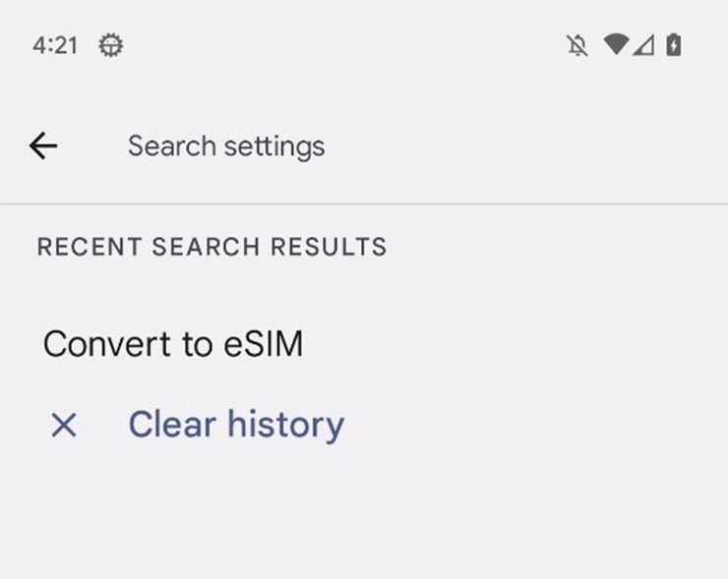Open the Convert to eSIM result
This screenshot has height=579, width=728.
click(x=173, y=344)
